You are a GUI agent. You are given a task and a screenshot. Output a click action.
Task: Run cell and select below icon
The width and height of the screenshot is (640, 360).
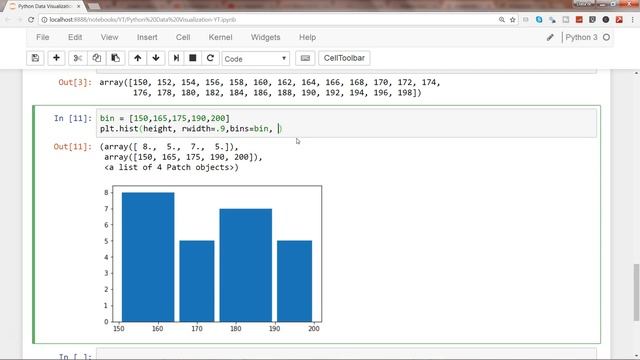(x=176, y=58)
